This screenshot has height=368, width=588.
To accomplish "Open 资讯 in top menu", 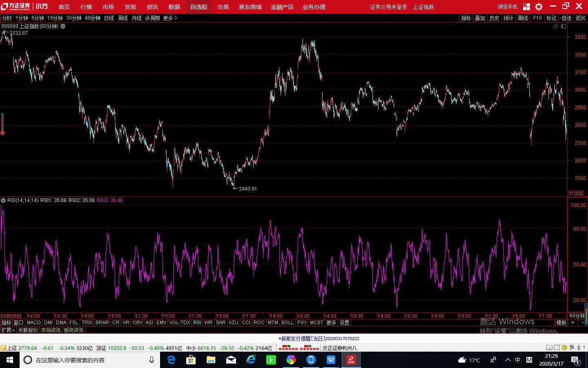I will pos(152,7).
